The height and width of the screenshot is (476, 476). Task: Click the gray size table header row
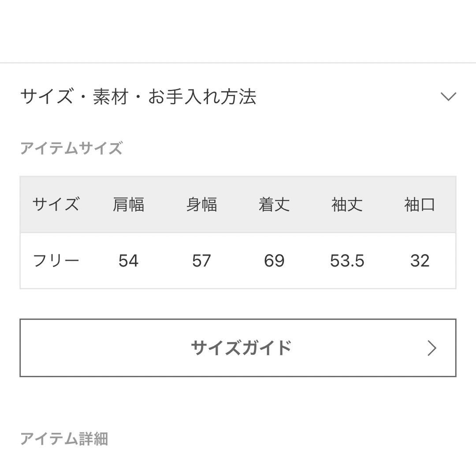click(238, 205)
